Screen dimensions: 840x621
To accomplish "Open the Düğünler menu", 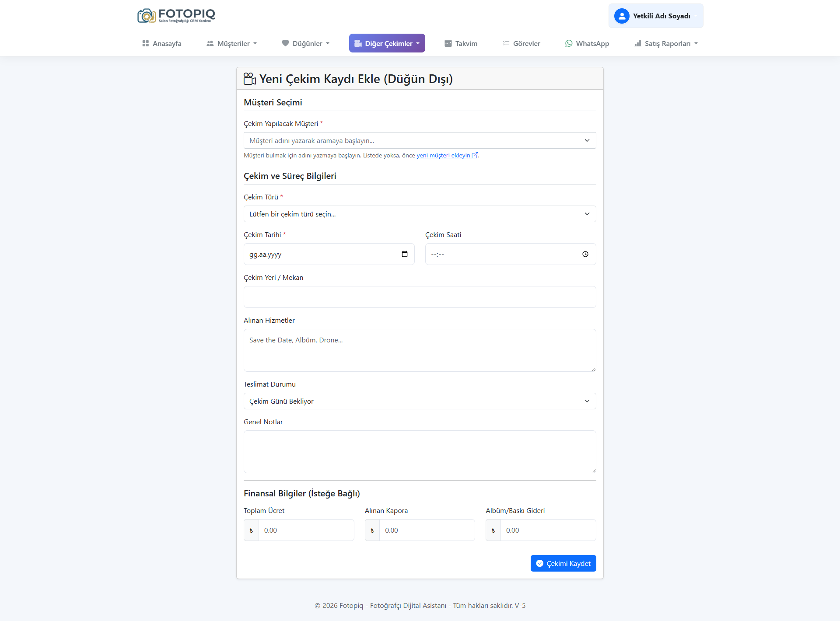I will click(306, 43).
